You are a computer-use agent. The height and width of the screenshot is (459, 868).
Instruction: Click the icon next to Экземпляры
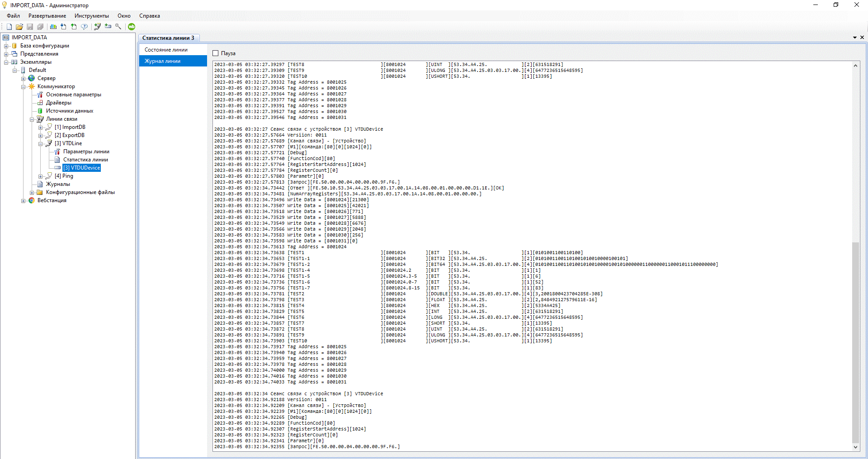pos(14,62)
